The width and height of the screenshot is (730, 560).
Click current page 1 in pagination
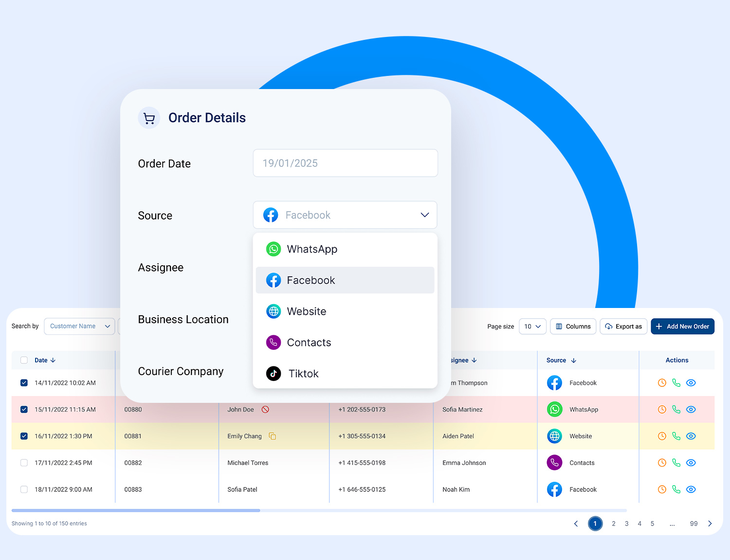click(595, 524)
